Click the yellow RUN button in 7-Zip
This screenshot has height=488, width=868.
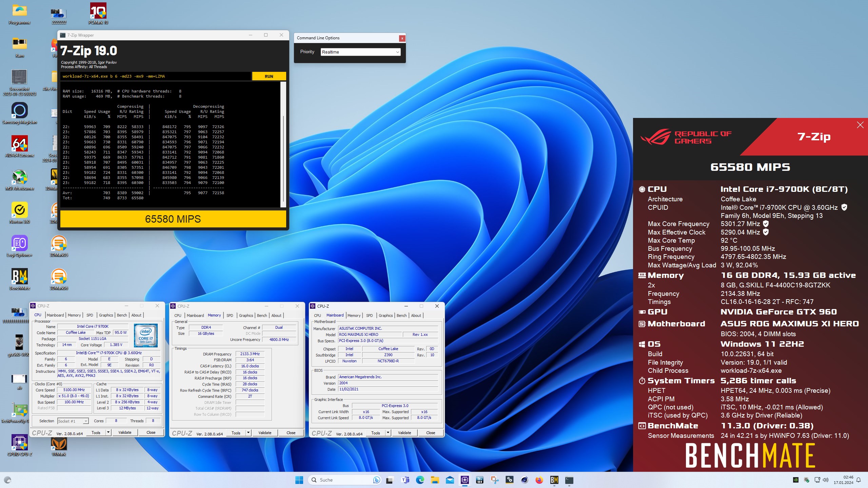coord(269,76)
